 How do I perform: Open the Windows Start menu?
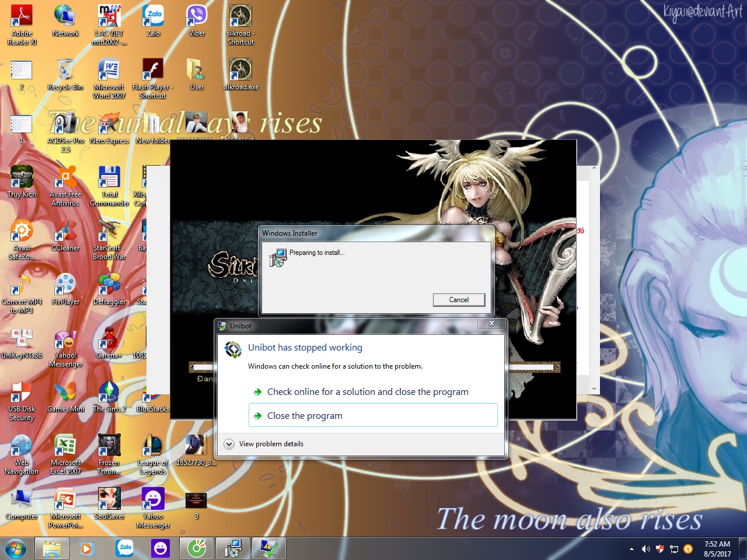point(16,549)
